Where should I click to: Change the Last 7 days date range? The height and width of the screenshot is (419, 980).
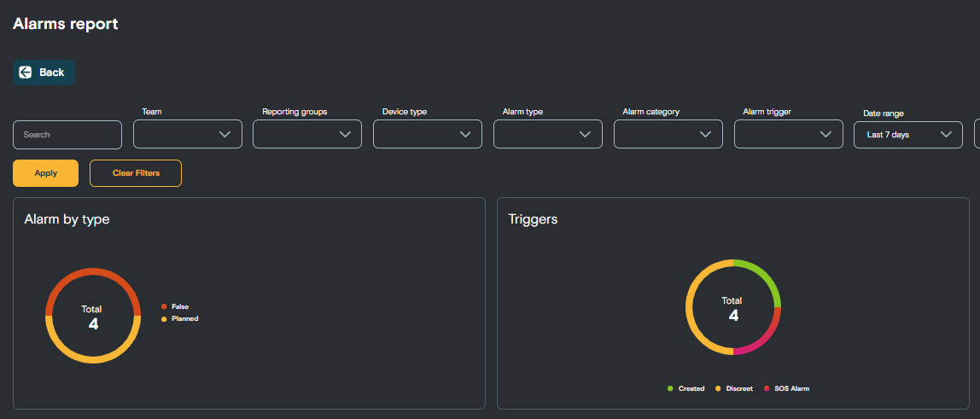(x=908, y=134)
